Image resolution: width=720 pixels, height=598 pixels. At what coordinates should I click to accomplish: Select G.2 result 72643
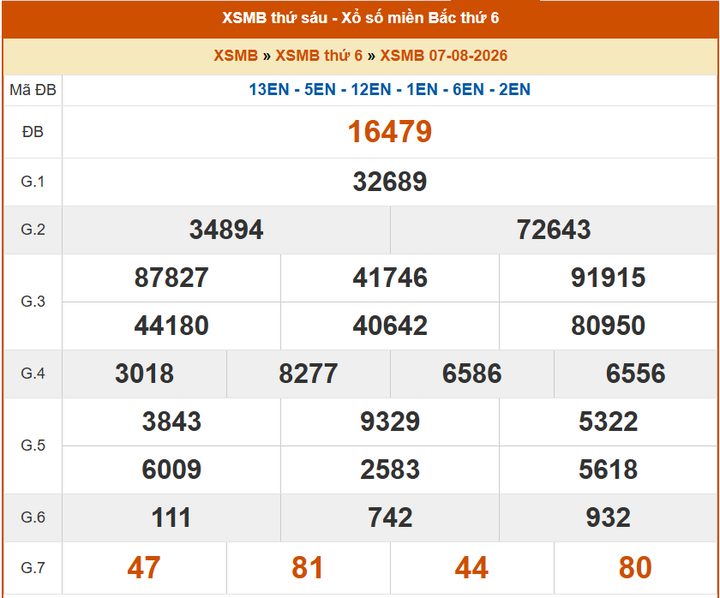553,230
